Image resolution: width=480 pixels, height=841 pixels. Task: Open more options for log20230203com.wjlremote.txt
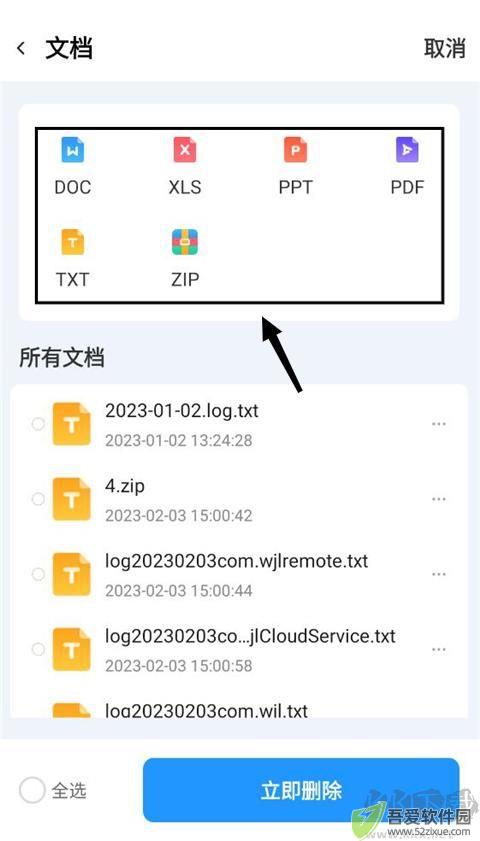click(439, 574)
